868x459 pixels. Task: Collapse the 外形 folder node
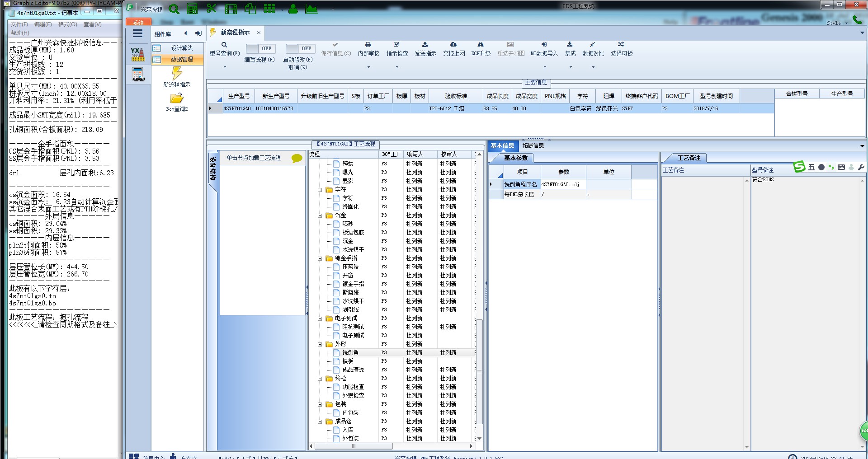[x=320, y=344]
